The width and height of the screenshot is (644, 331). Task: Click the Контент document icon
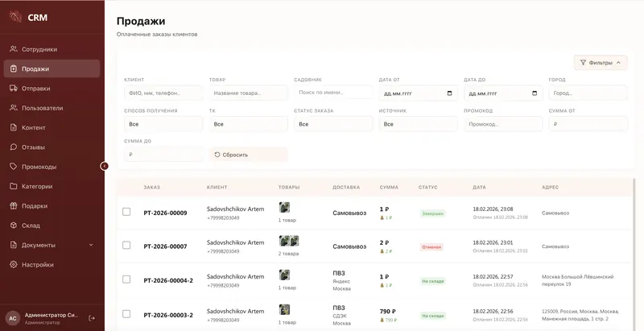coord(14,127)
